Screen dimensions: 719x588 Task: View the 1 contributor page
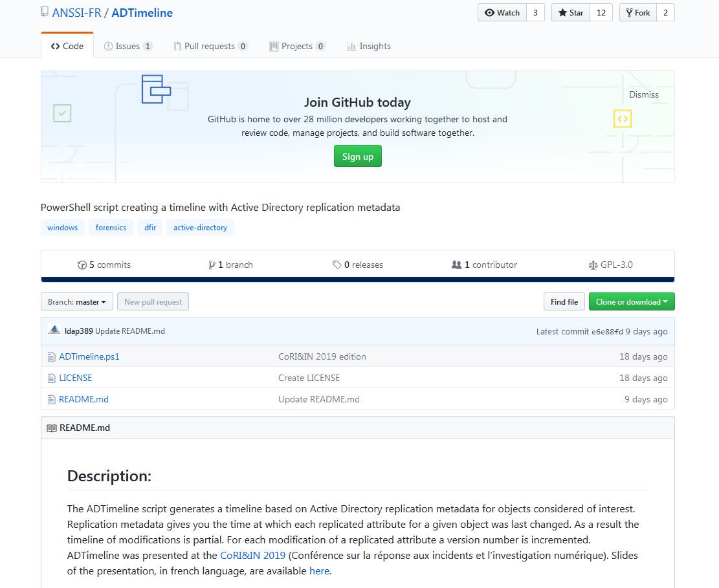[x=484, y=265]
